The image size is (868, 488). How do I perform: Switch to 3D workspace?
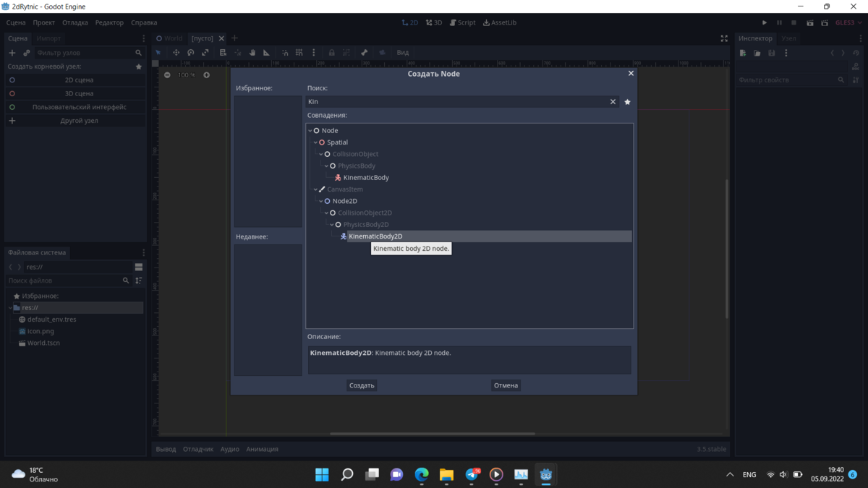point(434,23)
